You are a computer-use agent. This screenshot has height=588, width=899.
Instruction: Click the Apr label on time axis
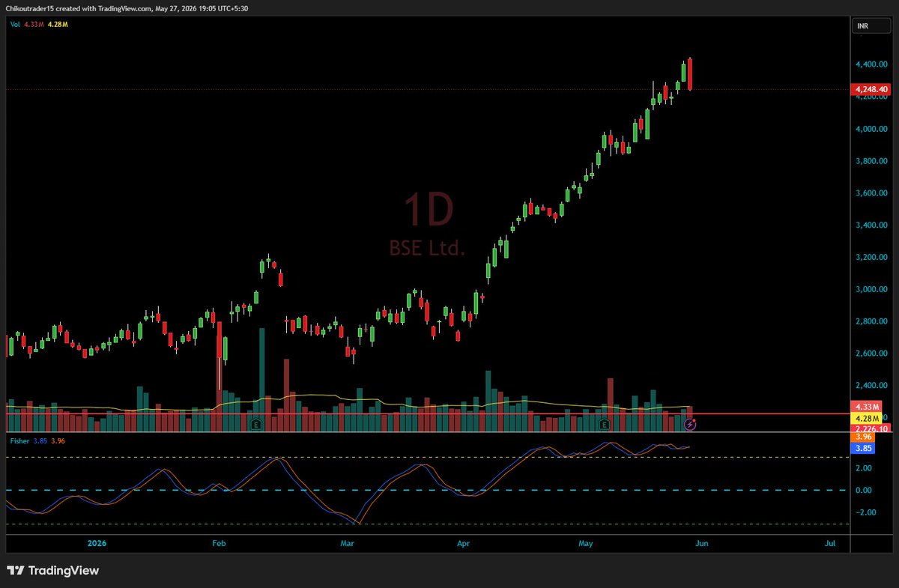[x=463, y=543]
